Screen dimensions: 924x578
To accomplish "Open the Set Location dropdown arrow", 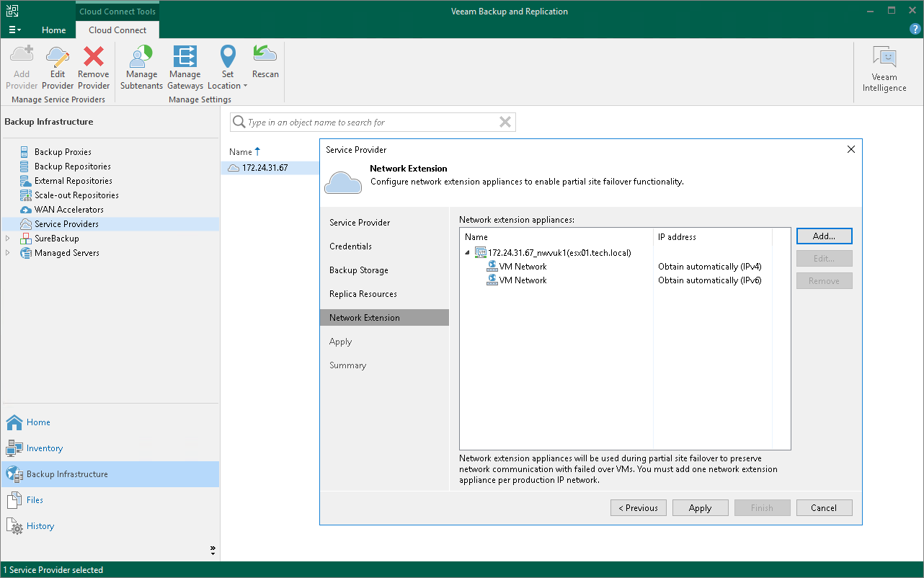I will pyautogui.click(x=245, y=86).
